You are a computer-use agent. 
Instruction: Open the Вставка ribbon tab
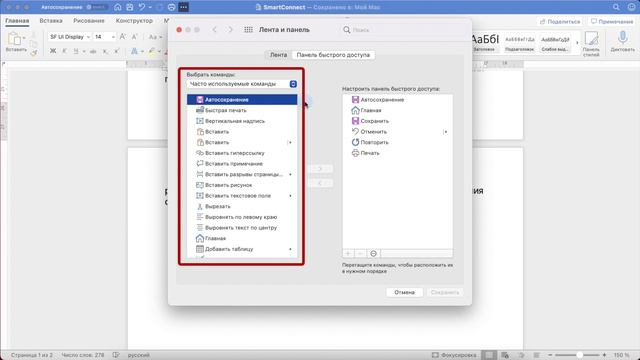(51, 20)
